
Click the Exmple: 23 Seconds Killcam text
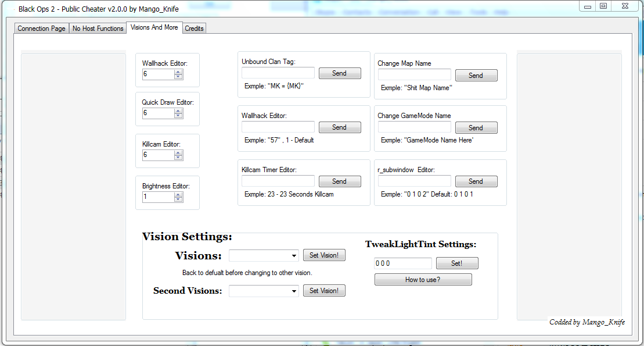pos(289,194)
